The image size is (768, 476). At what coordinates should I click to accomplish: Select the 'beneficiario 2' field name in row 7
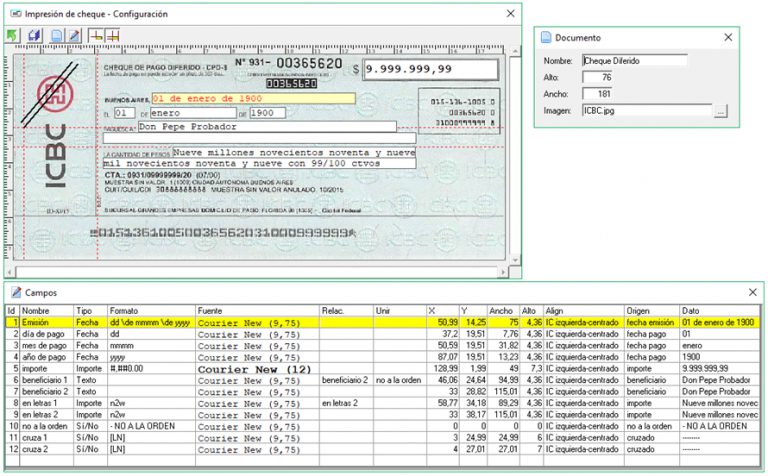[x=45, y=391]
